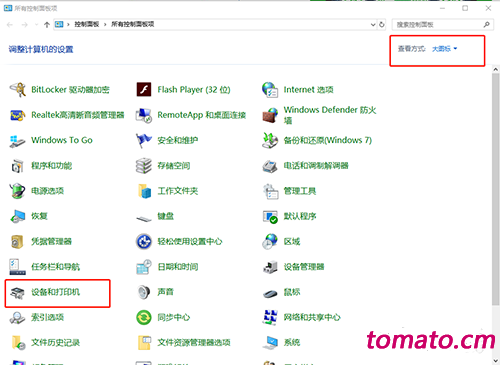Open the 设备管理器 icon
Viewport: 500px width, 365px height.
(x=270, y=267)
